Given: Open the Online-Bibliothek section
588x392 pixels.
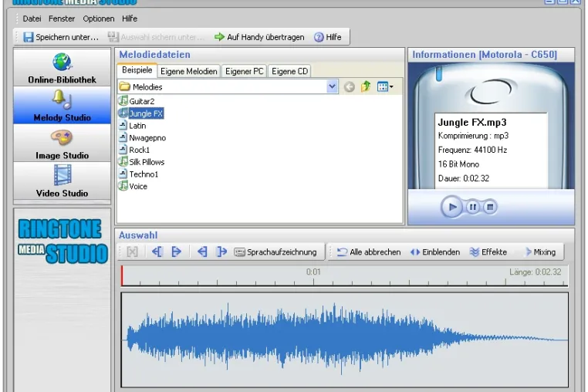Looking at the screenshot, I should coord(63,68).
